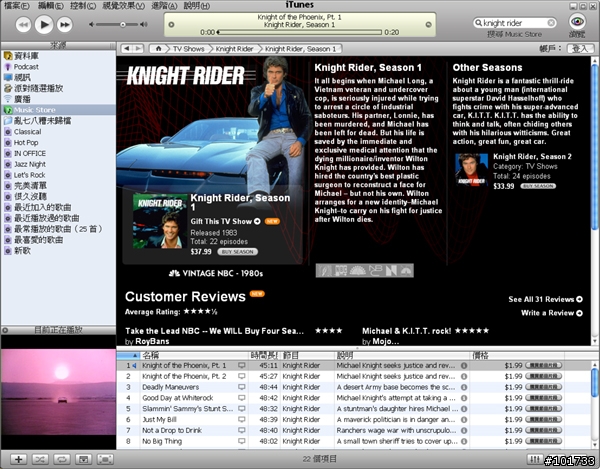Skip to next track button

(65, 25)
